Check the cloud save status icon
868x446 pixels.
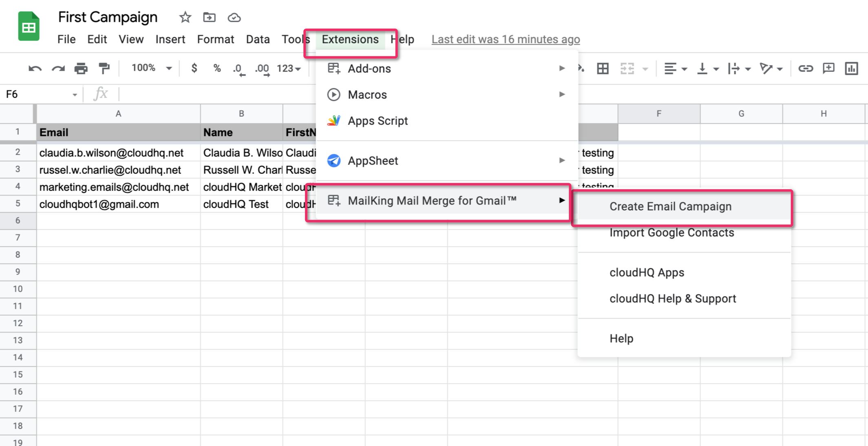234,18
